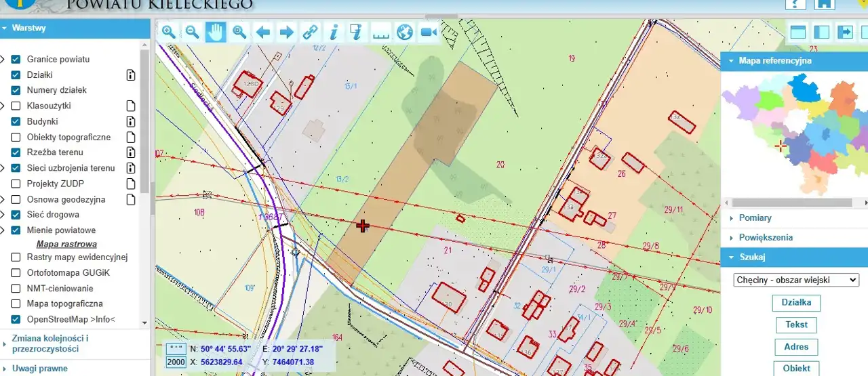Turn on the Mapa topograficzna layer

pyautogui.click(x=16, y=304)
